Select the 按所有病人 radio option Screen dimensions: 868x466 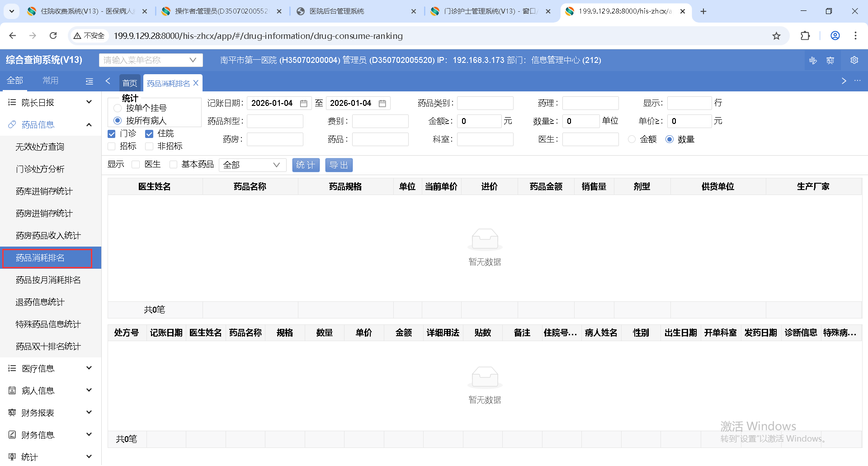(x=118, y=121)
